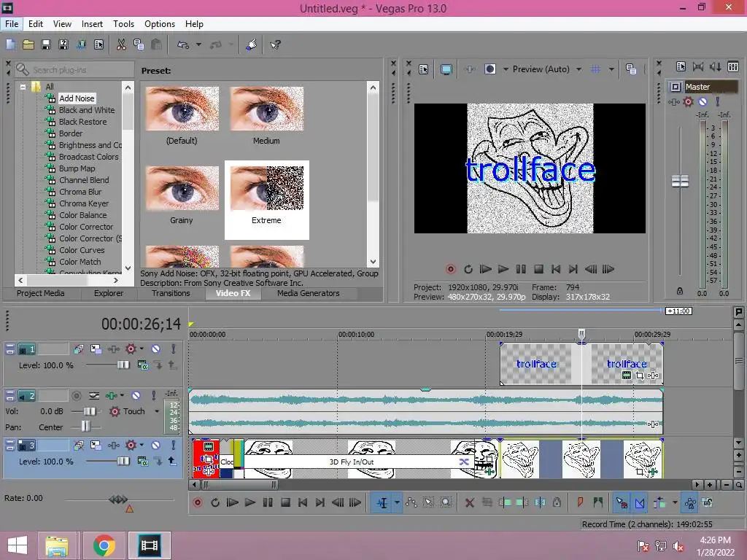Click the split screen view icon in preview
Screen dimensions: 747x560
pos(489,69)
